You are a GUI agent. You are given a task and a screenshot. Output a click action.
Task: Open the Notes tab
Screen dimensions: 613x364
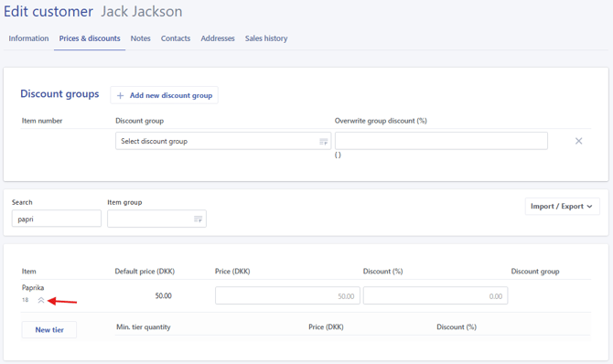tap(140, 38)
